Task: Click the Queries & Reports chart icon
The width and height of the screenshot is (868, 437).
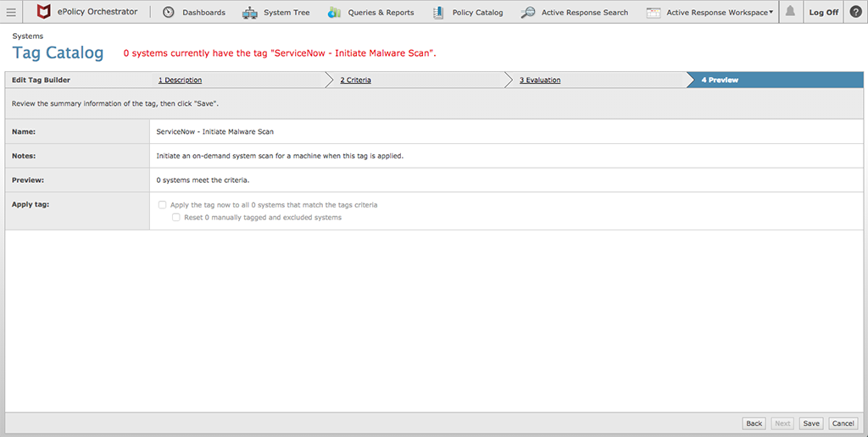Action: 334,12
